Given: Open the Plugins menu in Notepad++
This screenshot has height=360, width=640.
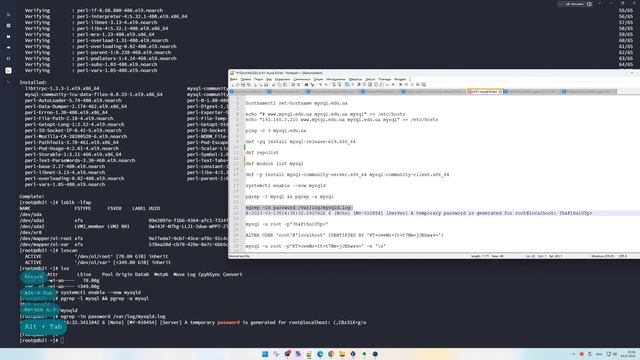Looking at the screenshot, I should (384, 79).
